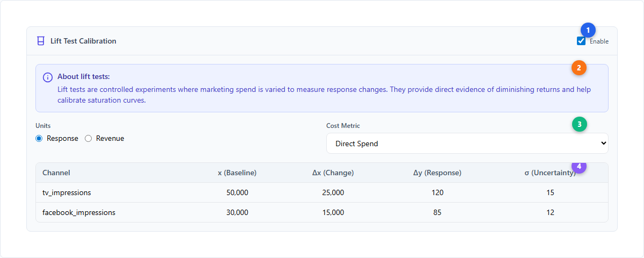Click the Cost Metric label
644x258 pixels.
[343, 126]
